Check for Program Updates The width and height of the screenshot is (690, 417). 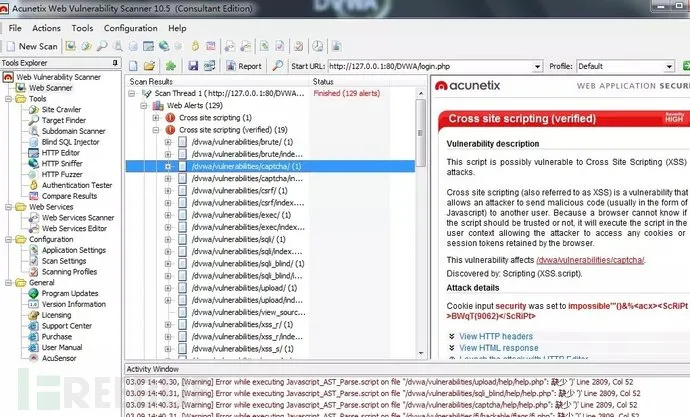click(70, 293)
